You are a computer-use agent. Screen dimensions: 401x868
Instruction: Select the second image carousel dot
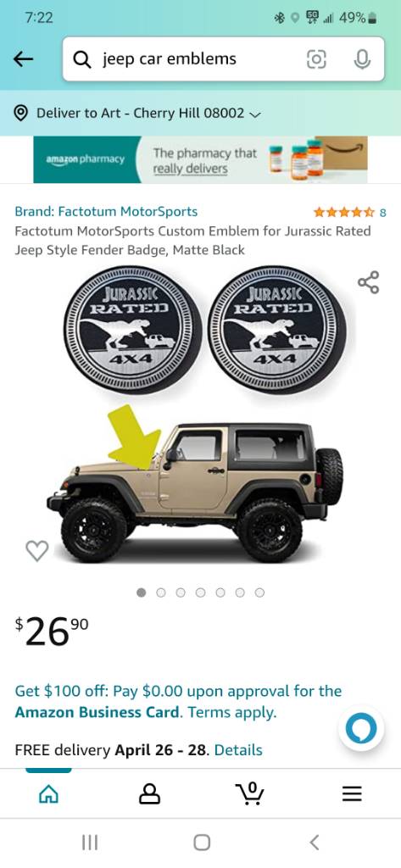tap(161, 593)
